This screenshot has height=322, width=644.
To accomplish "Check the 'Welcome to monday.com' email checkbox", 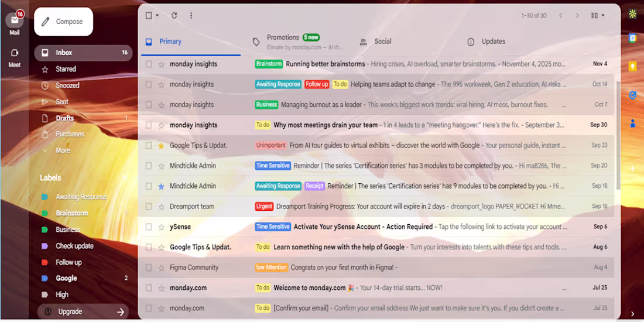I will click(149, 287).
